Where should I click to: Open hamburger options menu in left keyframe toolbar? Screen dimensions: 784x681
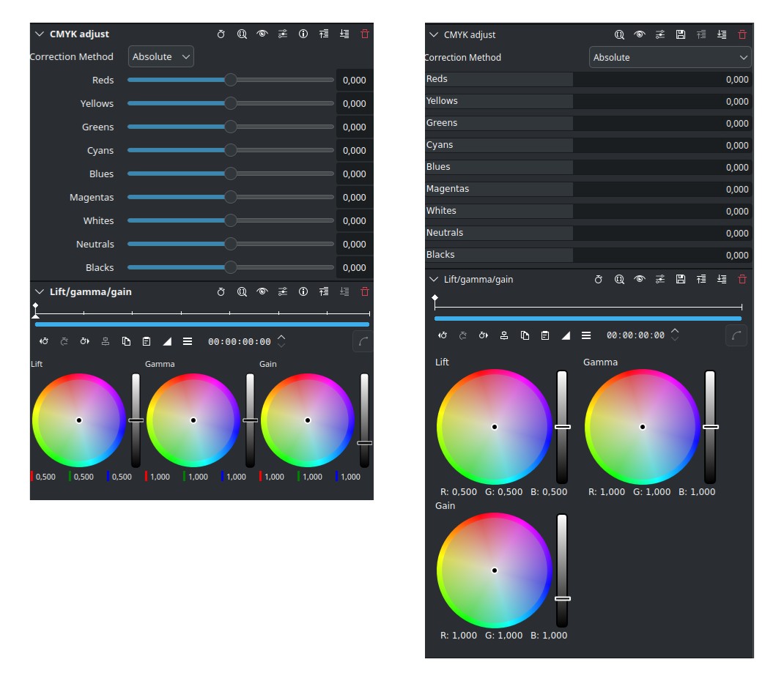click(x=188, y=341)
